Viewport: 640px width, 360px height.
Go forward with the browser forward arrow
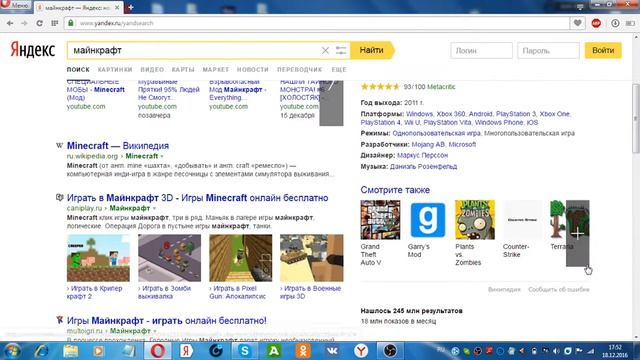(24, 23)
